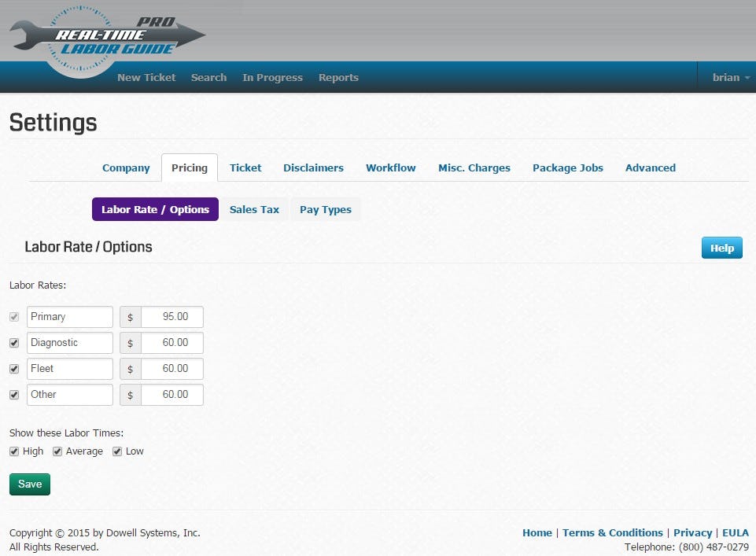Open the Terms & Conditions link
The height and width of the screenshot is (556, 756).
613,532
